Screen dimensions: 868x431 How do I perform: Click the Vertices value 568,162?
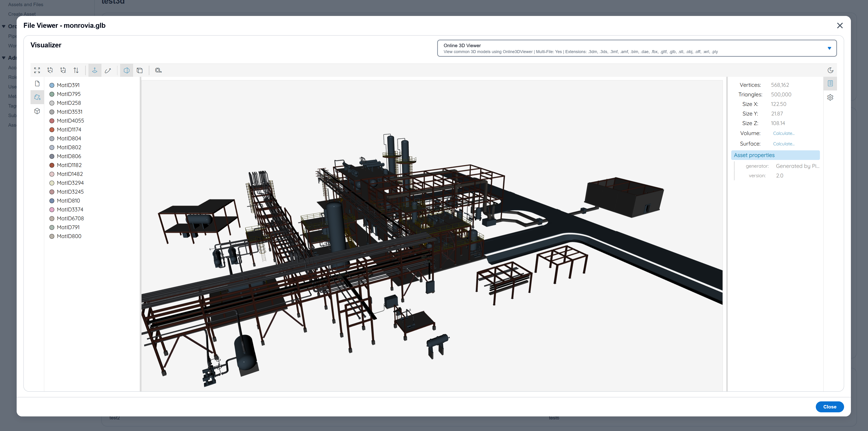point(780,85)
